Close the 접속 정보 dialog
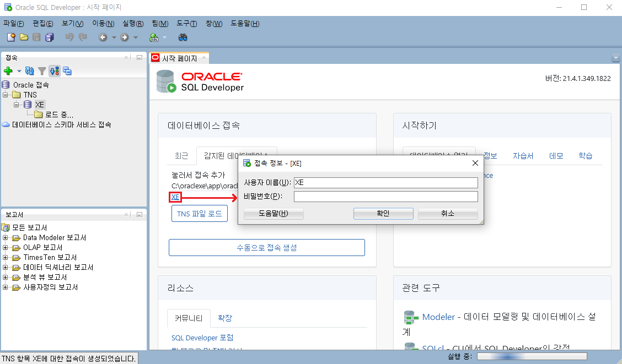622x364 pixels. click(x=475, y=163)
